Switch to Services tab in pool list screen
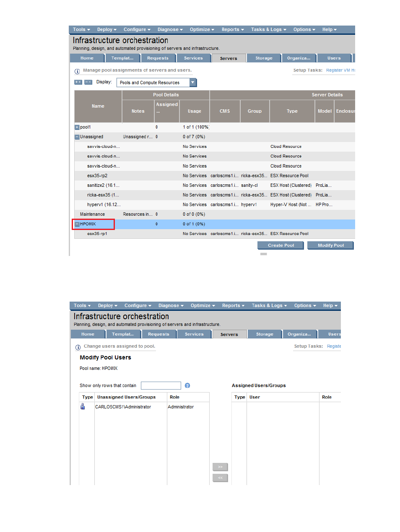Screen dimensions: 400x532 pyautogui.click(x=193, y=58)
